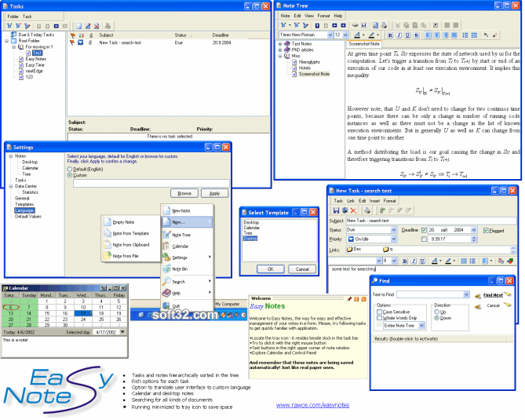Click the add folder icon in Tasks toolbar
Viewport: 525px width, 420px height.
[x=9, y=26]
